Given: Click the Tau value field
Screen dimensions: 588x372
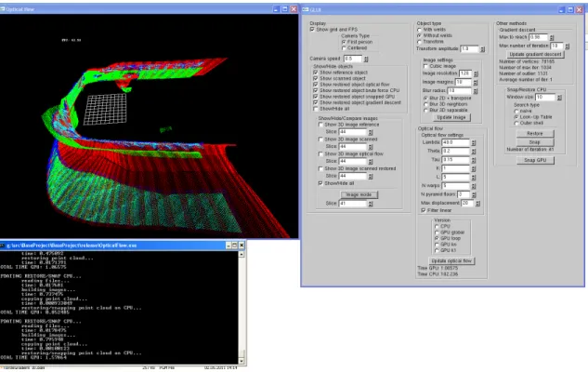Looking at the screenshot, I should pyautogui.click(x=455, y=160).
